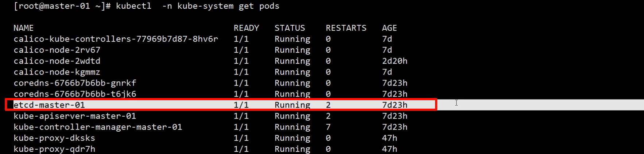644x154 pixels.
Task: Click the restart count 7 of kube-controller-manager
Action: pyautogui.click(x=328, y=127)
